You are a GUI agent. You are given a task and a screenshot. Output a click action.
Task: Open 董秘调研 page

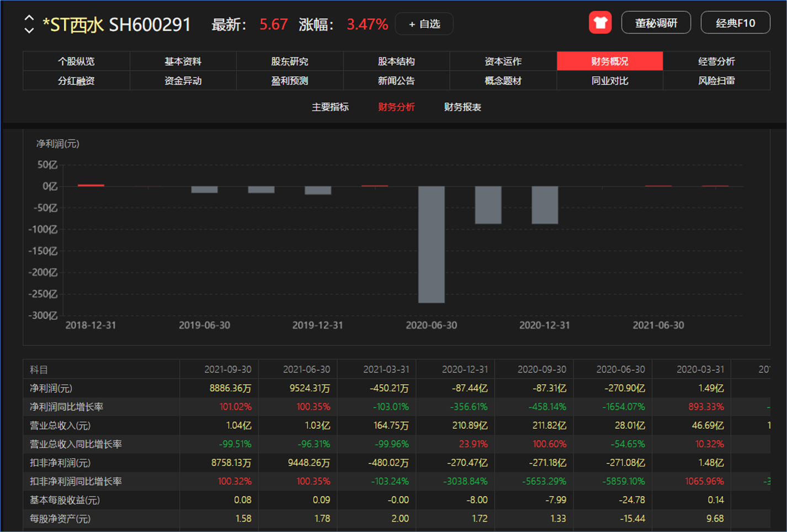(656, 23)
